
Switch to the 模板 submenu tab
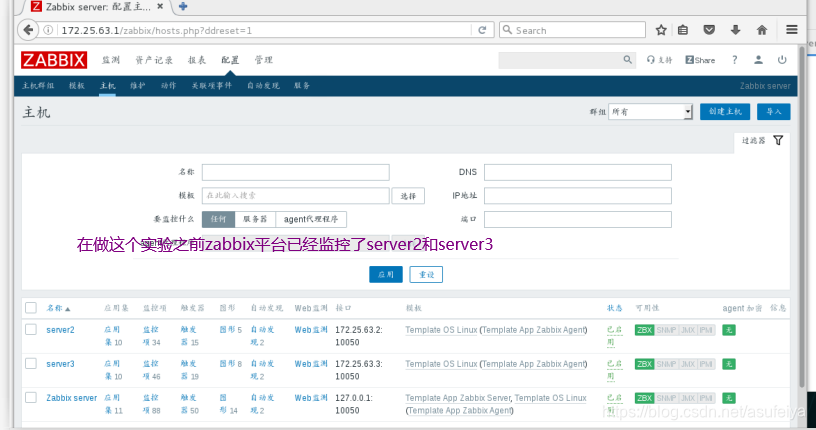pos(76,86)
